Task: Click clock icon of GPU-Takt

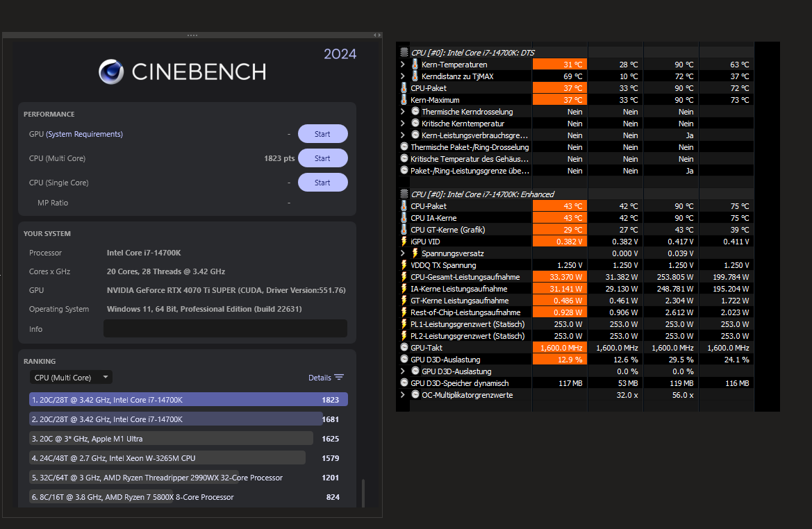Action: click(404, 347)
